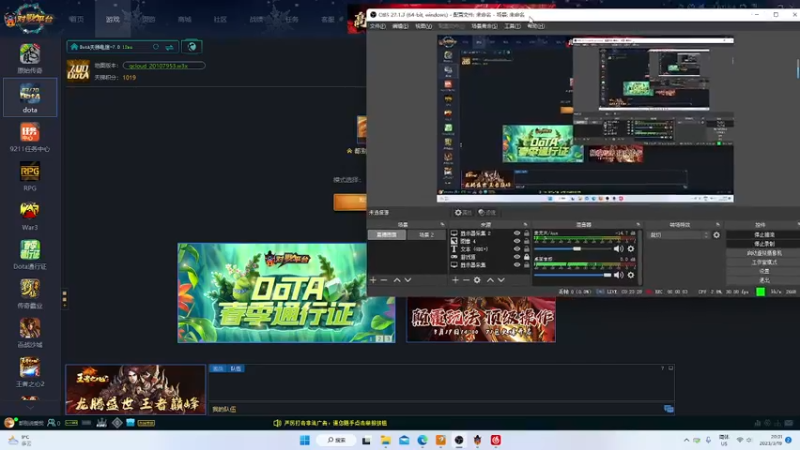This screenshot has width=800, height=450.
Task: Open the OBS 文件 menu
Action: coord(378,26)
